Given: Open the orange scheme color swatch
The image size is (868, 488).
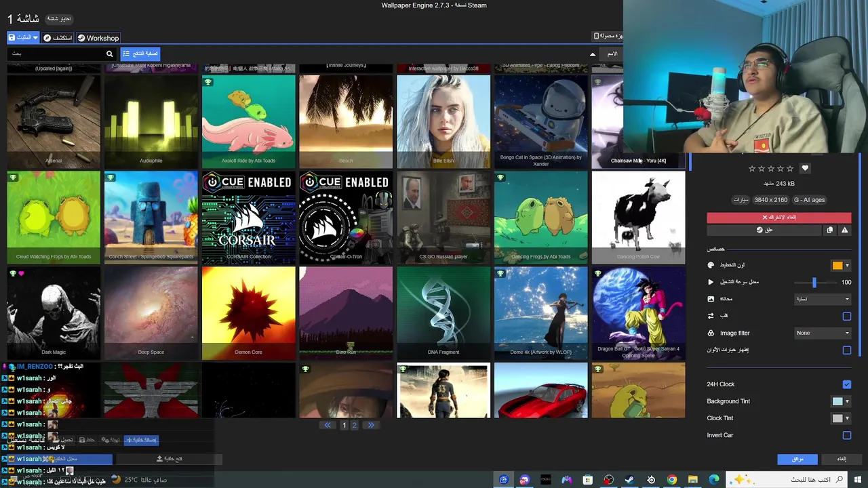Looking at the screenshot, I should pos(837,266).
